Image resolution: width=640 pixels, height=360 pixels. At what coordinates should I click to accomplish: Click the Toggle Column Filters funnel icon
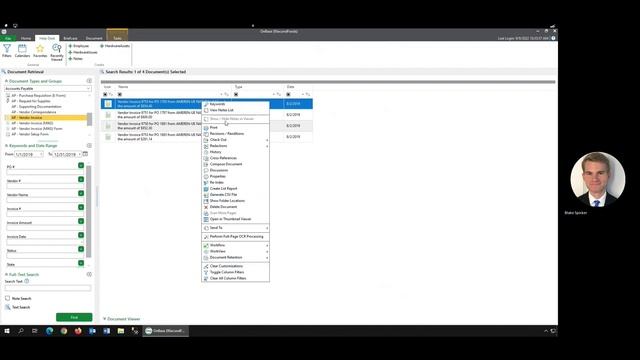[x=206, y=272]
